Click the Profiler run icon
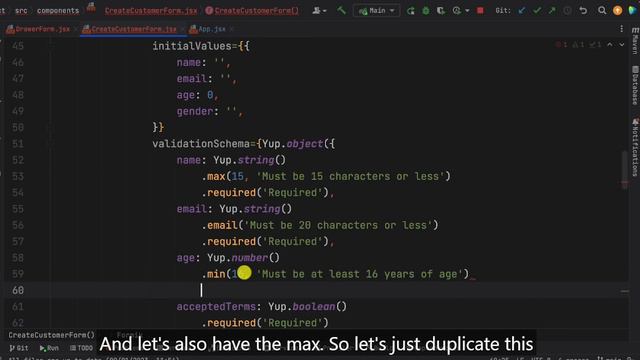The width and height of the screenshot is (640, 360). (456, 11)
